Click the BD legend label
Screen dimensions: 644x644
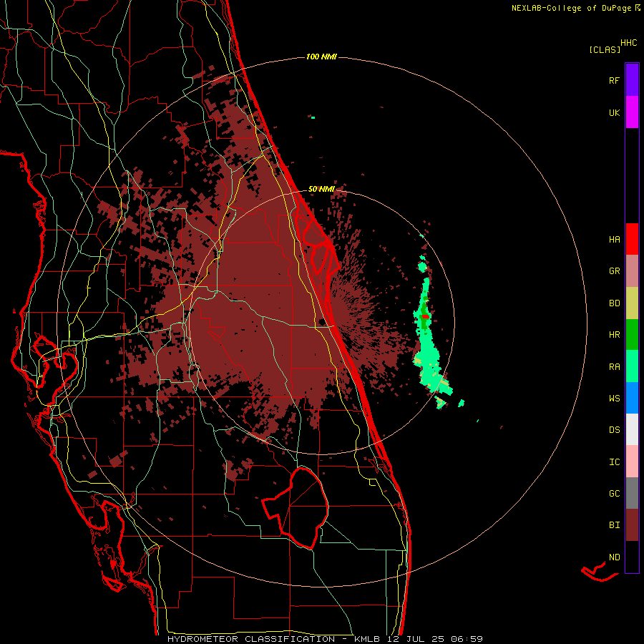pyautogui.click(x=614, y=303)
